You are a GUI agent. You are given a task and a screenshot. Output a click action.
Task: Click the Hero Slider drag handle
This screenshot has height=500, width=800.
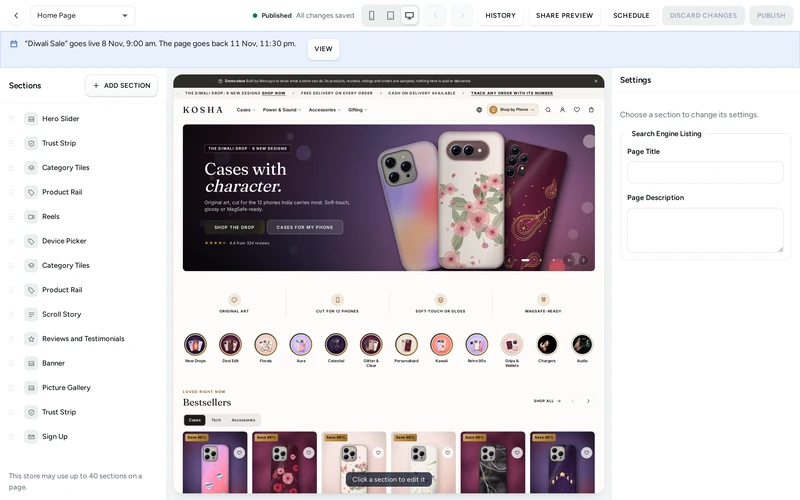click(x=11, y=119)
